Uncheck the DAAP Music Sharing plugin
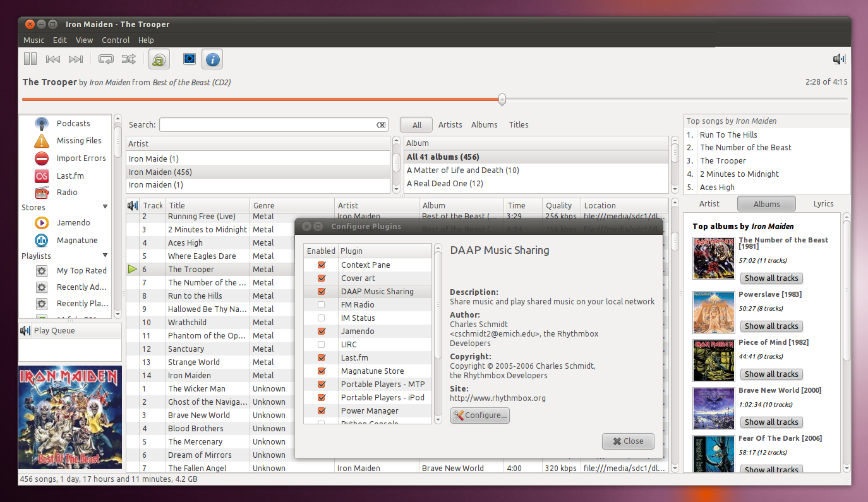The height and width of the screenshot is (502, 868). [321, 292]
